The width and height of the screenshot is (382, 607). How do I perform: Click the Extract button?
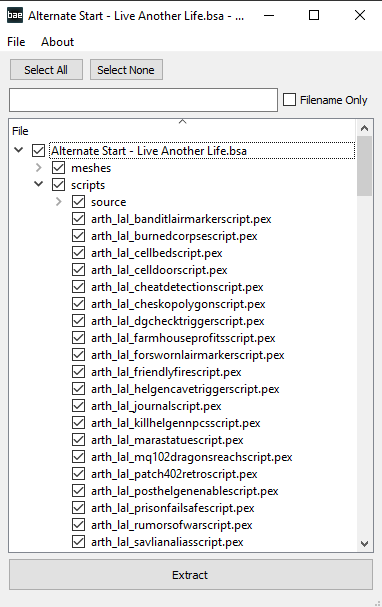[191, 575]
